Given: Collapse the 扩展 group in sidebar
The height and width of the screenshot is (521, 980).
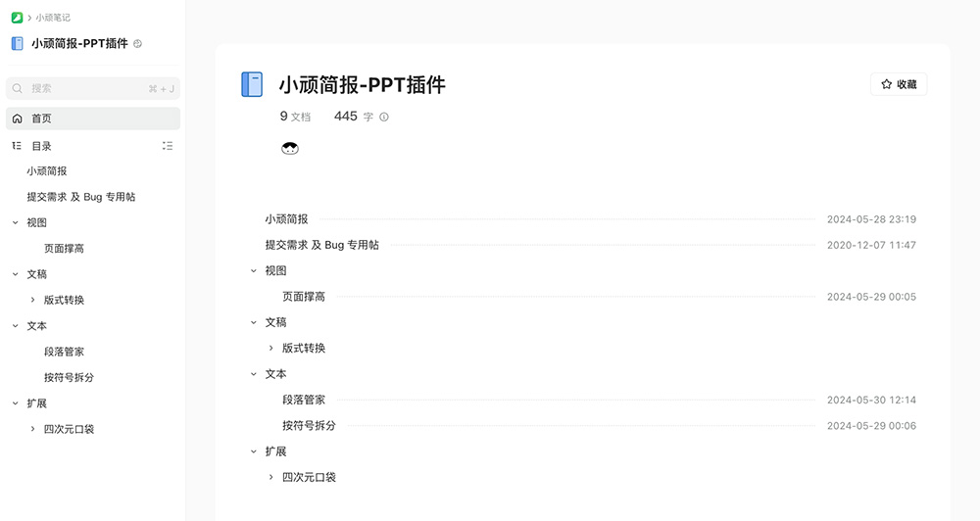Looking at the screenshot, I should (x=15, y=403).
